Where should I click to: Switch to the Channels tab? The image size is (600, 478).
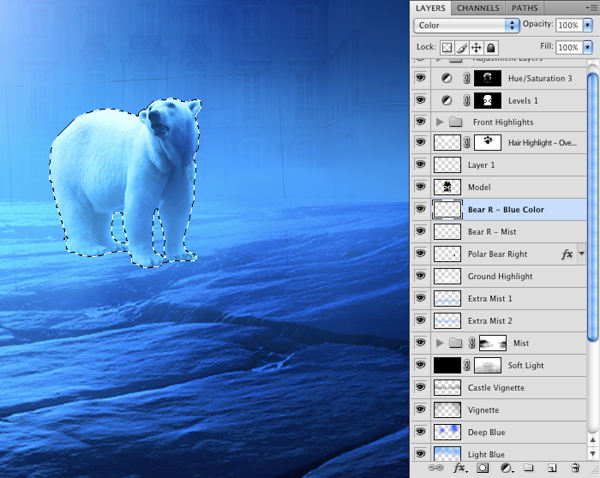point(478,8)
